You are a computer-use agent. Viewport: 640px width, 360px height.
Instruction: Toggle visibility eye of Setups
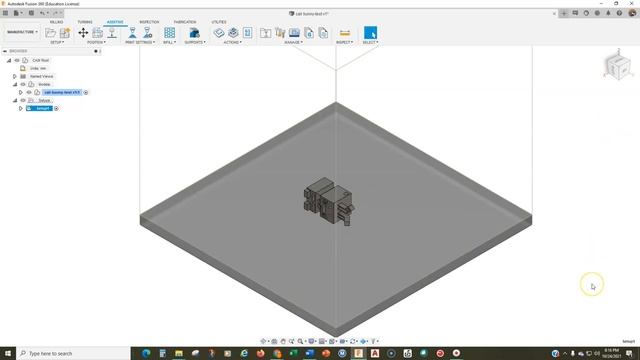point(23,100)
